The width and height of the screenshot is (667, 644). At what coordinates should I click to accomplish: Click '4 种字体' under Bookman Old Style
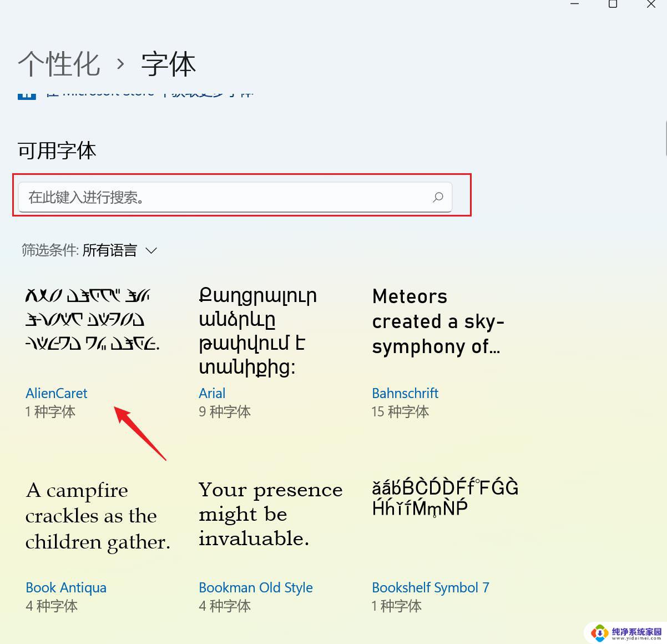(x=225, y=606)
